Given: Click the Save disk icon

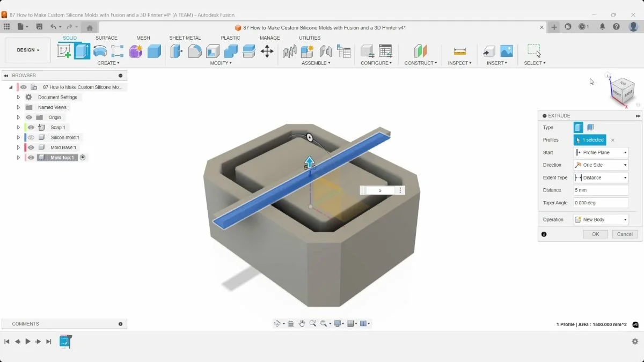Looking at the screenshot, I should pyautogui.click(x=39, y=27).
